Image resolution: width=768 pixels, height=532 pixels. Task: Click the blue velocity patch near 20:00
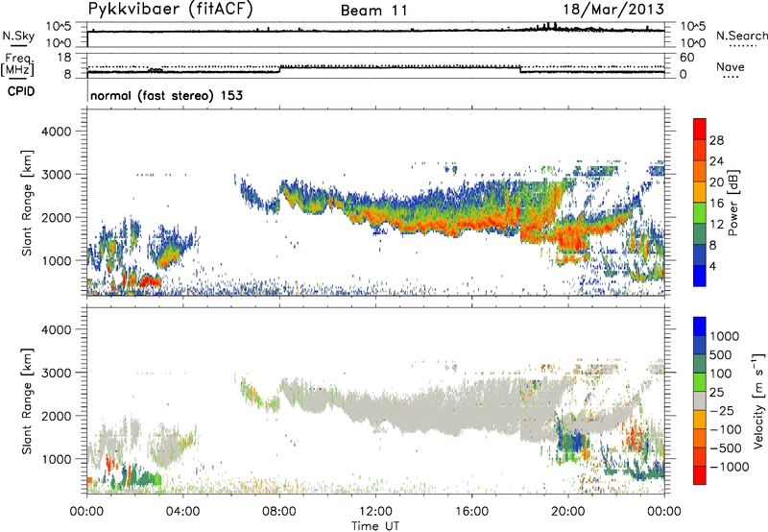(572, 441)
